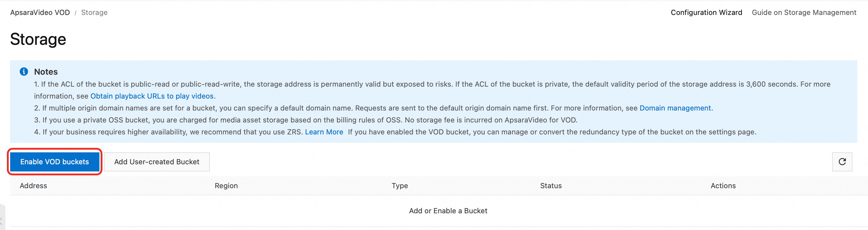868x230 pixels.
Task: Click the Status column header
Action: tap(551, 186)
